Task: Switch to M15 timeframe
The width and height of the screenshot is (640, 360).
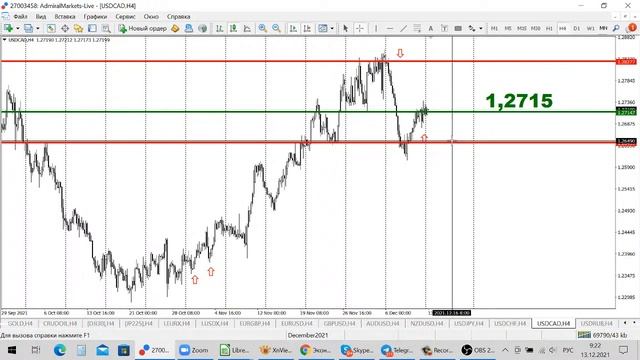Action: (x=522, y=28)
